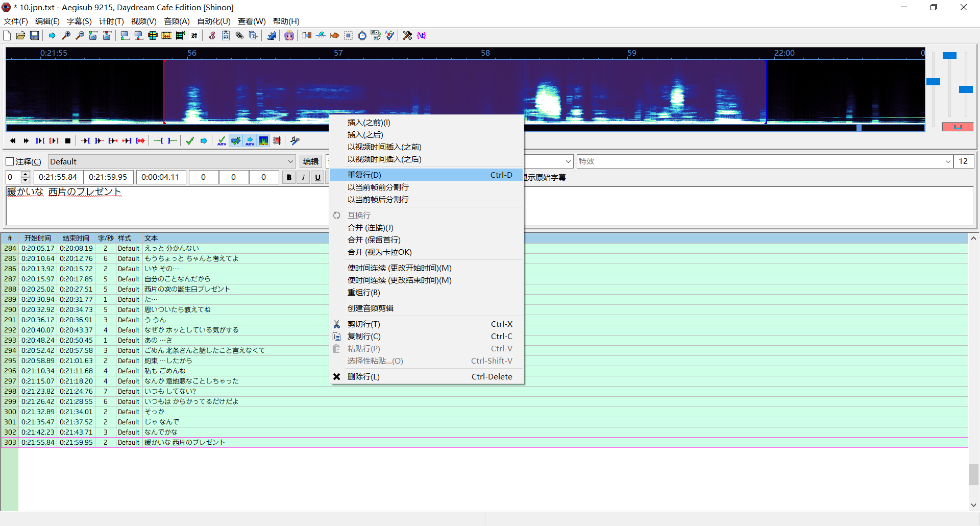Click the 结束时间 column header

pyautogui.click(x=76, y=238)
